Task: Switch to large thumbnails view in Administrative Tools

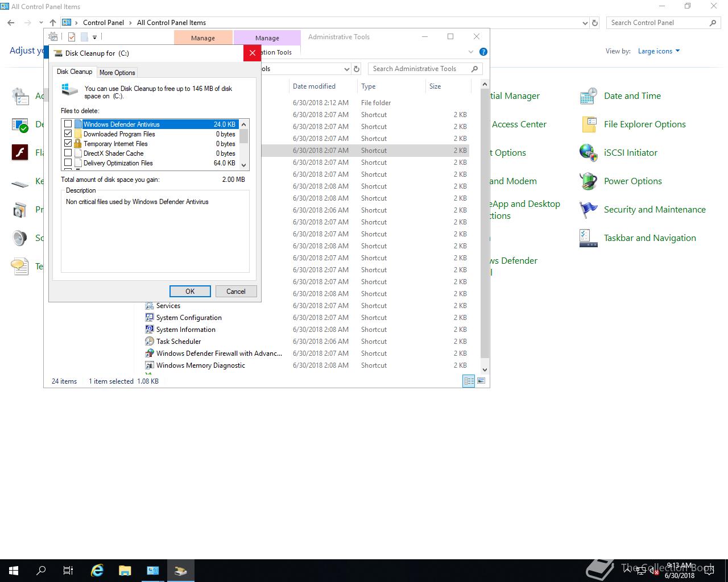Action: (x=481, y=381)
